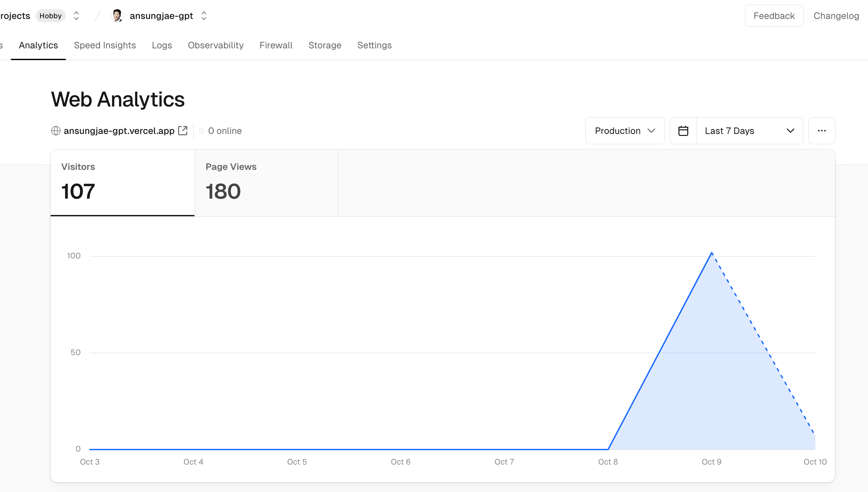The height and width of the screenshot is (492, 868).
Task: Click the online status indicator dot
Action: pos(202,131)
